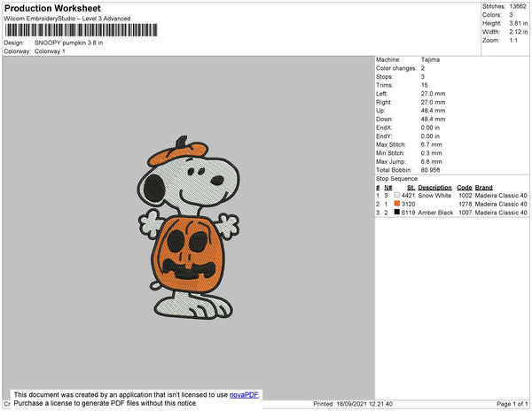Click thread code 1007
Image resolution: width=532 pixels, height=411 pixels.
tap(465, 213)
